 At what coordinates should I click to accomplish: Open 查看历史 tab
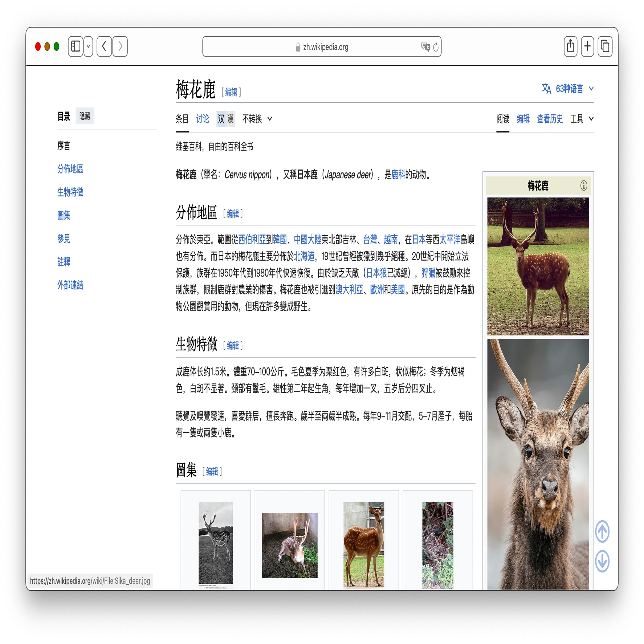point(550,119)
